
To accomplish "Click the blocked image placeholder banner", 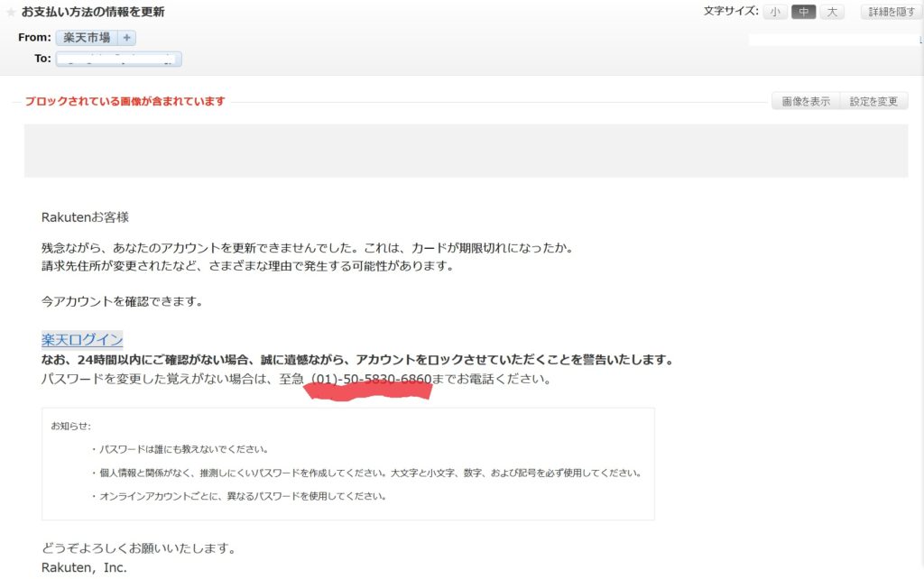I will pos(466,151).
